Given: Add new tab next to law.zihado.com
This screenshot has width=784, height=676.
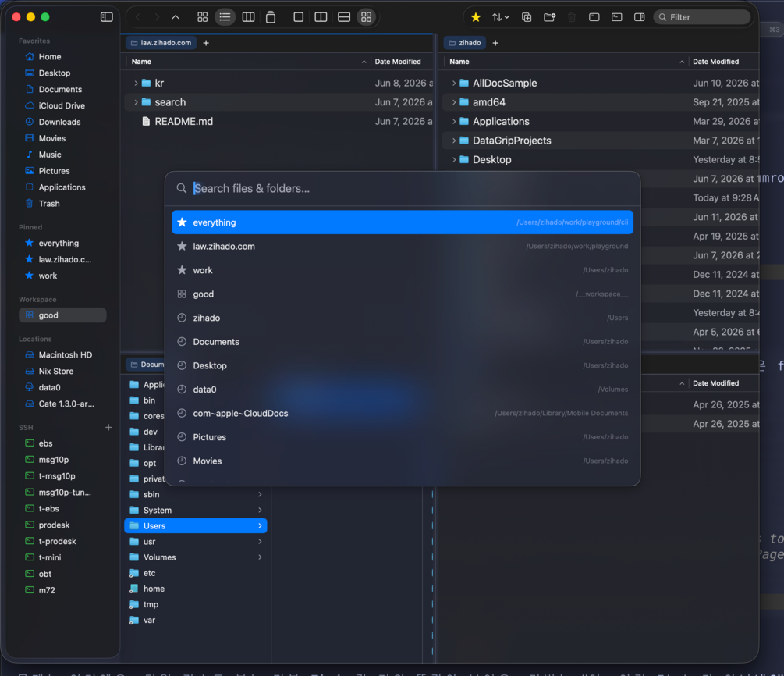Looking at the screenshot, I should click(x=206, y=43).
